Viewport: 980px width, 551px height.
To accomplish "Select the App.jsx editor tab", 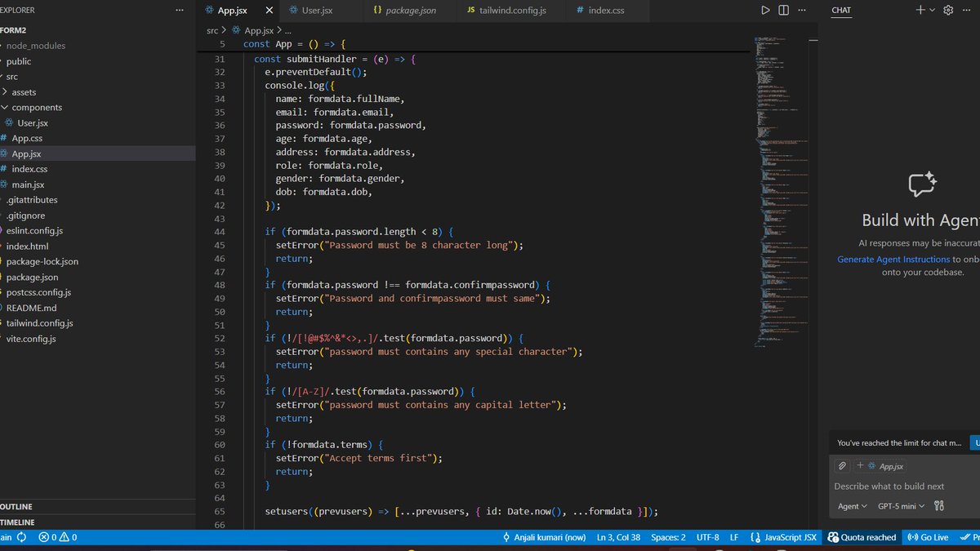I will coord(231,11).
